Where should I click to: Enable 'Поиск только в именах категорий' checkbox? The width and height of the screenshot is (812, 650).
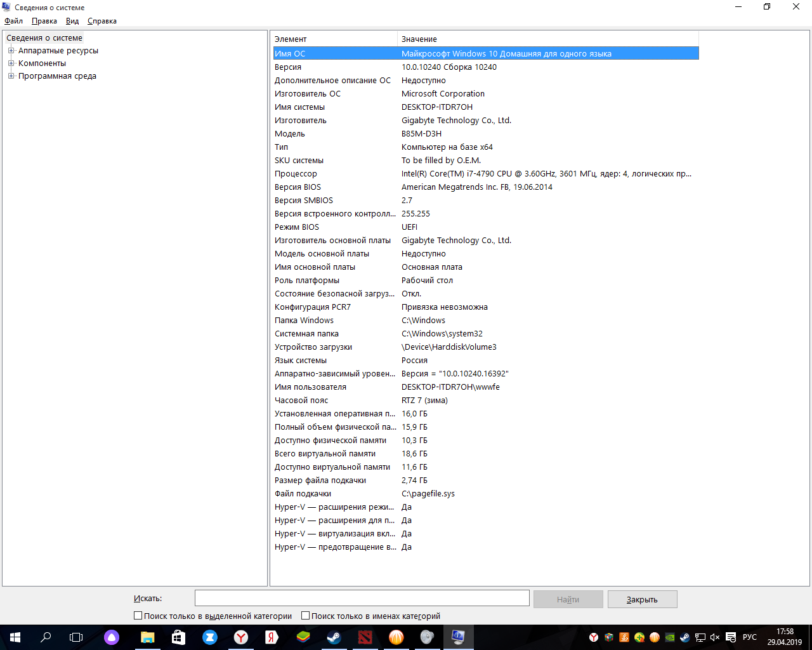[305, 616]
